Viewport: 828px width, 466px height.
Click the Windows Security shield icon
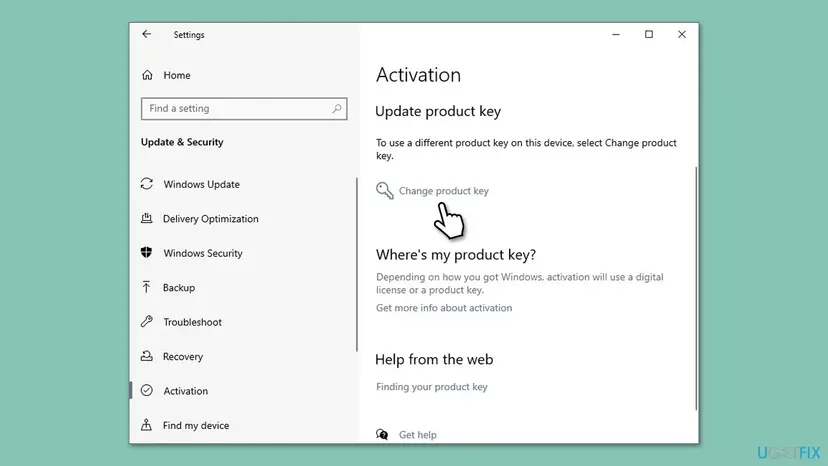147,253
